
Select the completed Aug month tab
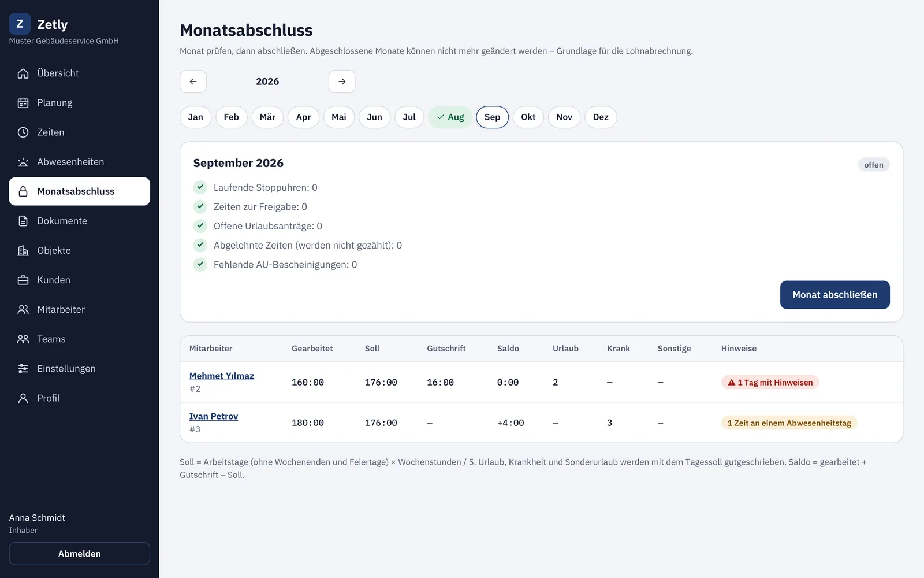click(x=450, y=117)
